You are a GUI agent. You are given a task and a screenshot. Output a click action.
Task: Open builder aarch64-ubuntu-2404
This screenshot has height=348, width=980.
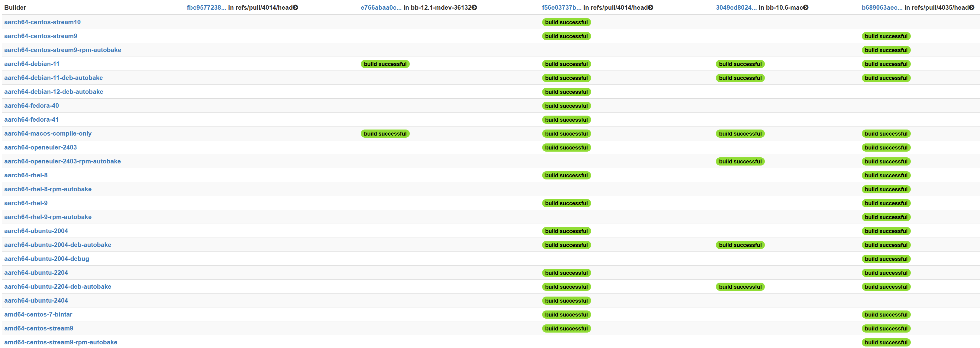(36, 300)
